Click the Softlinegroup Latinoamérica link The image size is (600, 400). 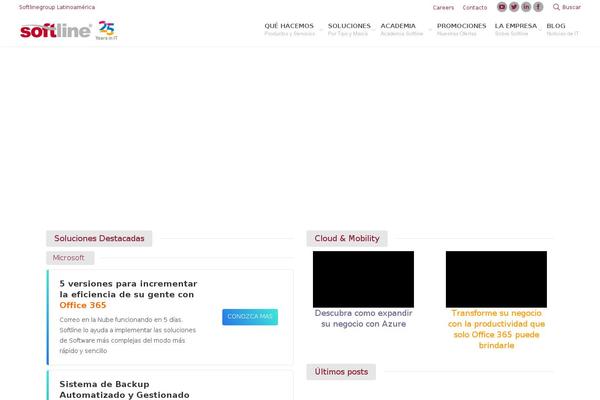pos(57,7)
